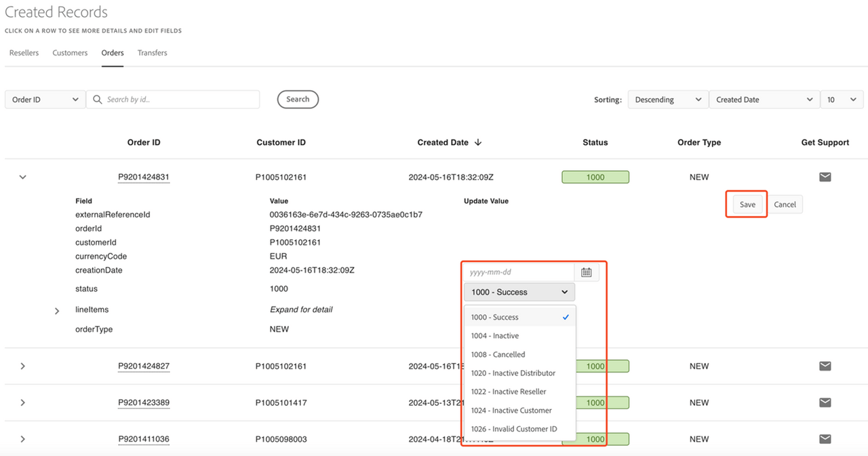
Task: Click the Save button
Action: (747, 205)
